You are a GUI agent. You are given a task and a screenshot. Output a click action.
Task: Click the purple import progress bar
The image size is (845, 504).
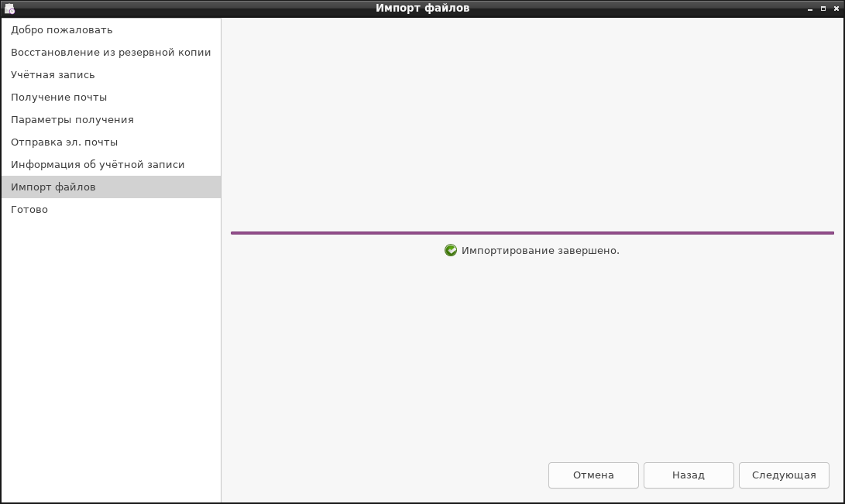tap(532, 233)
